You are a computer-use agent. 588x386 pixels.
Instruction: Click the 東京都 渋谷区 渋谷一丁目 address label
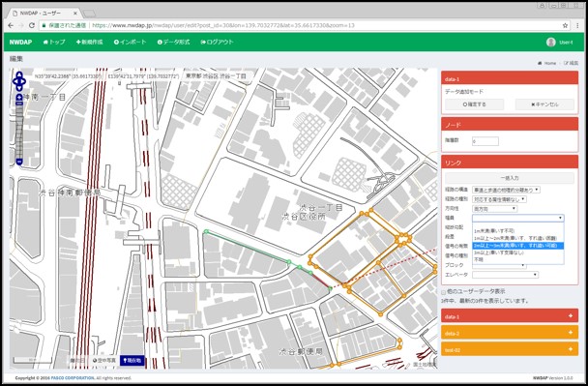coord(216,76)
